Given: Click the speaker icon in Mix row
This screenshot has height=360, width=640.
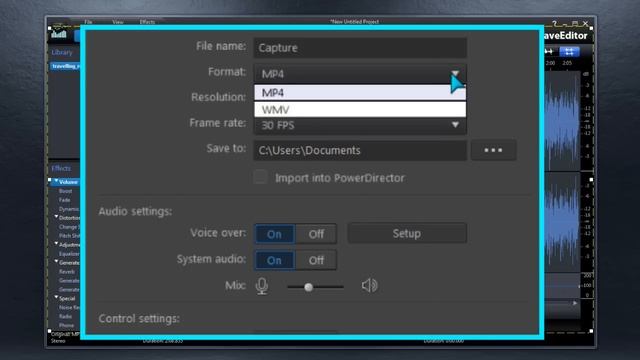Looking at the screenshot, I should [x=369, y=285].
